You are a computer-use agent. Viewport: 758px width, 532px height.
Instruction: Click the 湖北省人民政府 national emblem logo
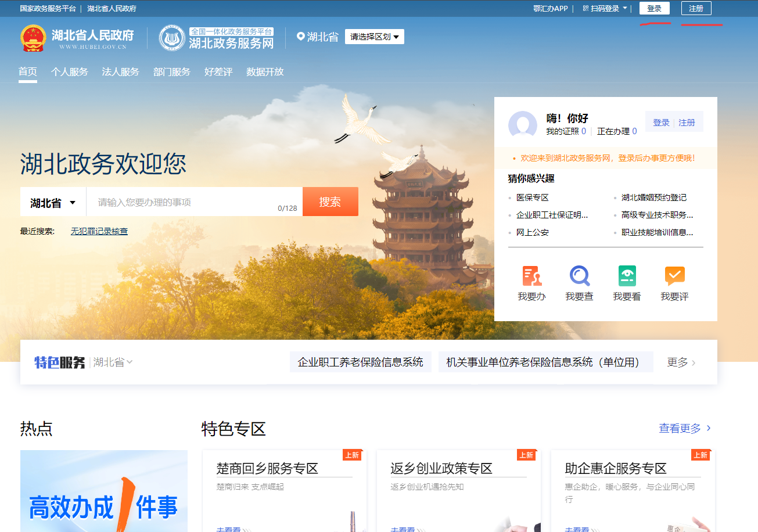tap(33, 38)
